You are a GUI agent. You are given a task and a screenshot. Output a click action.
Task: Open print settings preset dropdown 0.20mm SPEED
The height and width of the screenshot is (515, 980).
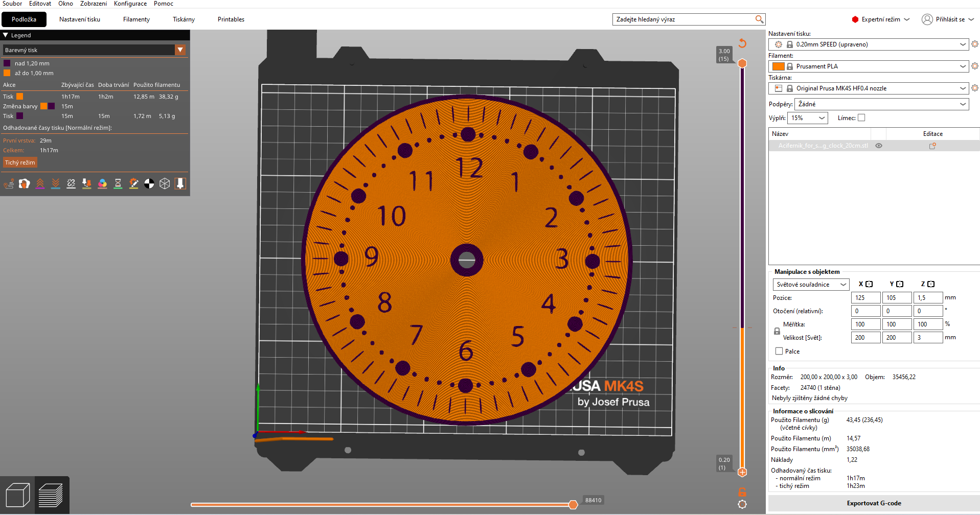(x=869, y=44)
